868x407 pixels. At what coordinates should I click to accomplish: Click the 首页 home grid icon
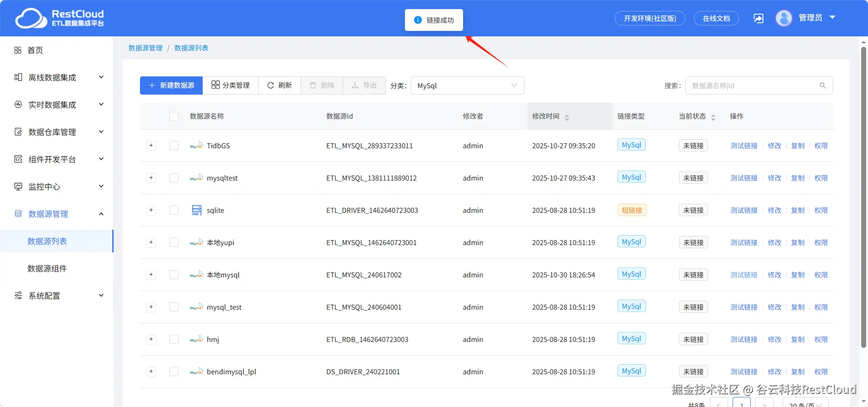18,50
